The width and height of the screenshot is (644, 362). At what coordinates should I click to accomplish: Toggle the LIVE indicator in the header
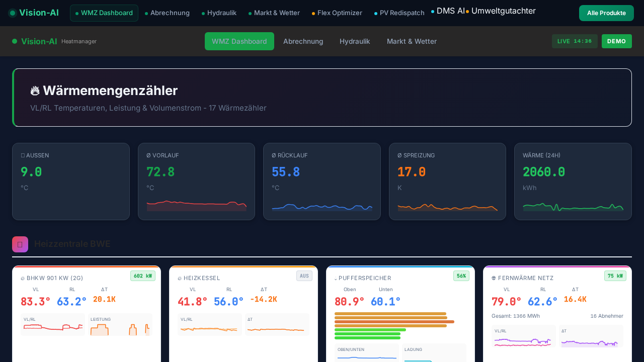575,41
